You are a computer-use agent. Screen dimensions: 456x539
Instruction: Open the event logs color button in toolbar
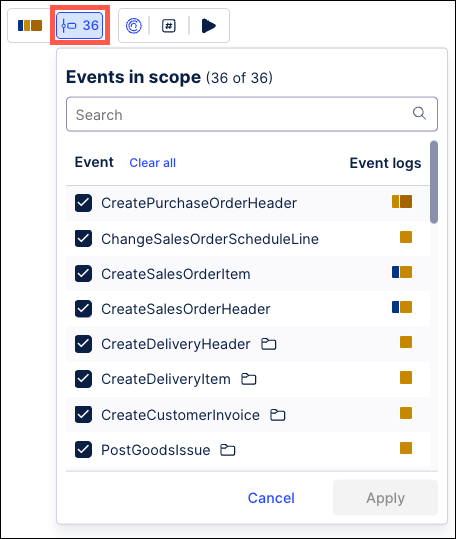(x=30, y=25)
